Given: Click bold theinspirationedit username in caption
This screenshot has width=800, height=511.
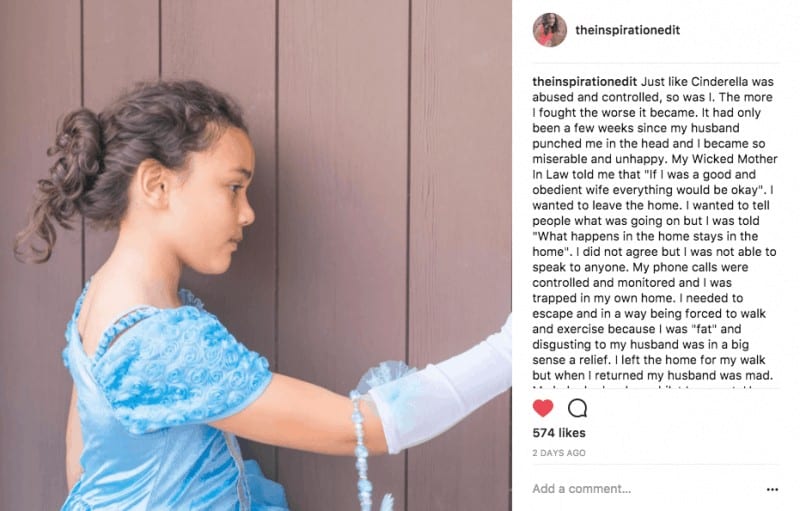Looking at the screenshot, I should pos(585,82).
